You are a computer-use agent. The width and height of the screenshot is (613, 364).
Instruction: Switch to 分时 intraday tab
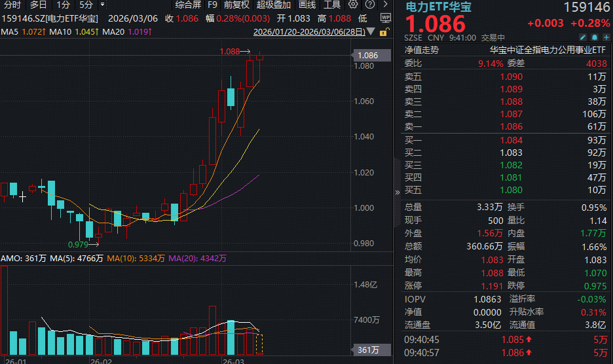click(12, 5)
